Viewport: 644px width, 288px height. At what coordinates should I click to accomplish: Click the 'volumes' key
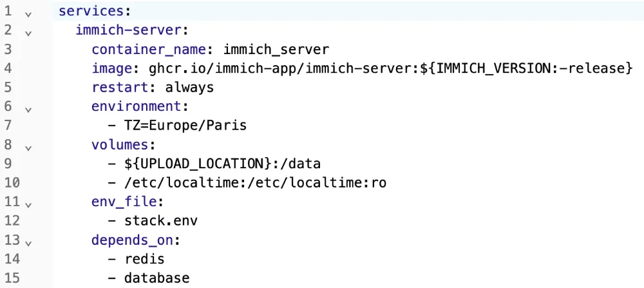[x=120, y=144]
